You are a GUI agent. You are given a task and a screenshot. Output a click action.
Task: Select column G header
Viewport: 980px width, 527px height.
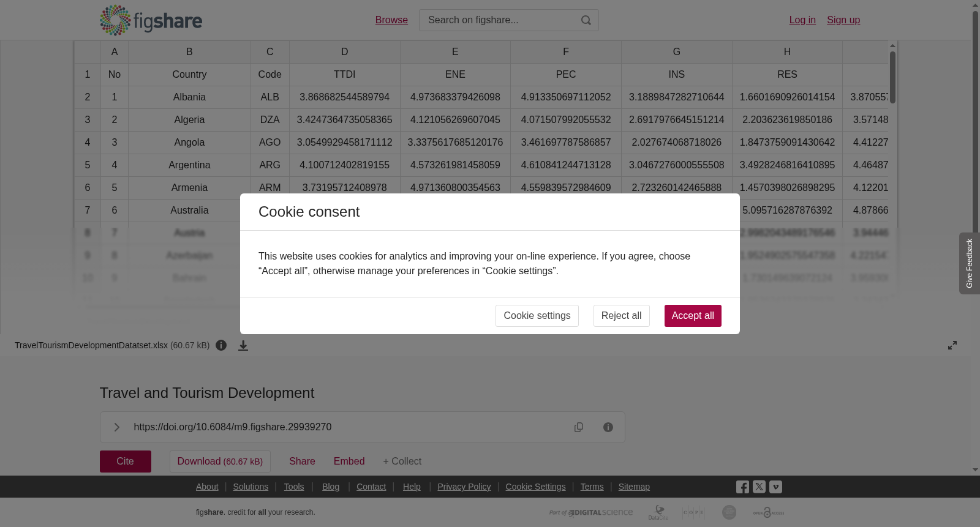[x=677, y=52]
